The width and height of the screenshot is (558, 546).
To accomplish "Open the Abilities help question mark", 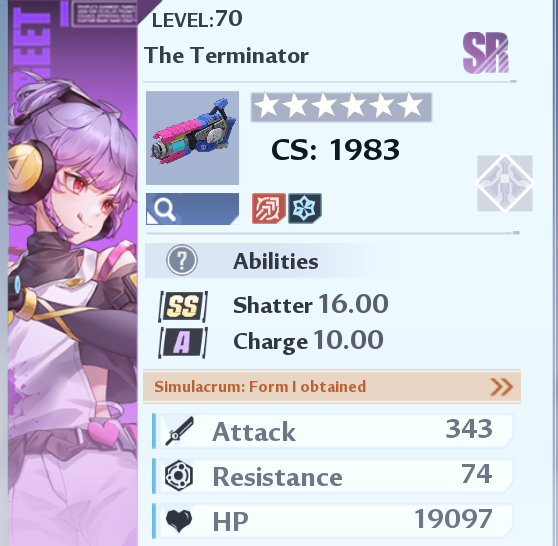I will (182, 260).
